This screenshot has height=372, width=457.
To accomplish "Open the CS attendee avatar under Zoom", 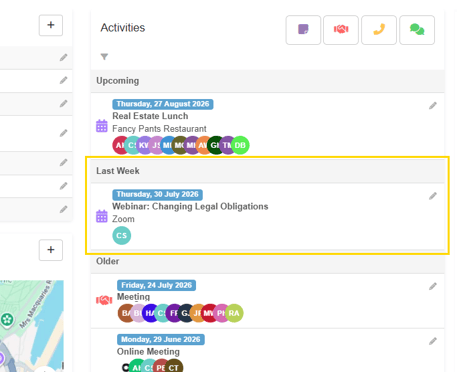I will click(122, 236).
